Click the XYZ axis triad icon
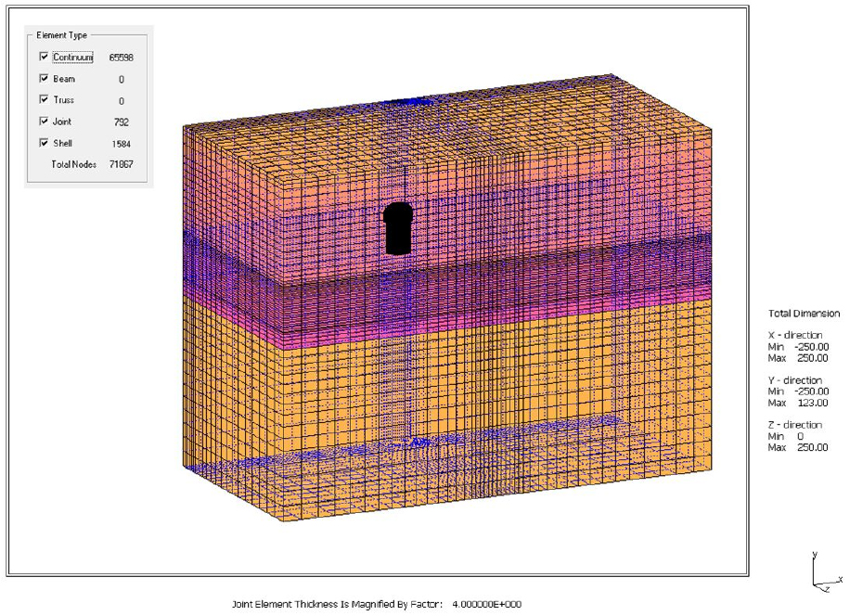This screenshot has height=616, width=850. (x=822, y=575)
